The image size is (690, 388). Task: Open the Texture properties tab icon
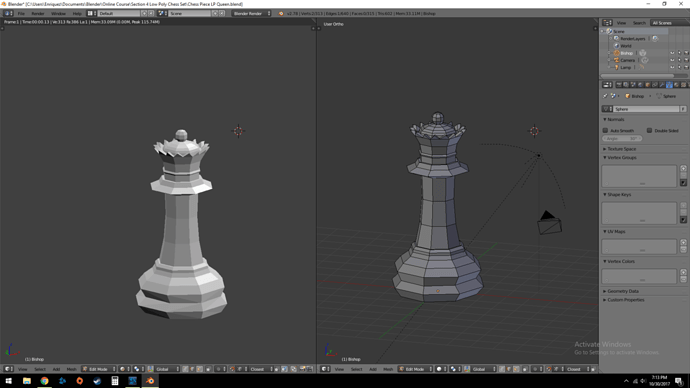click(683, 85)
